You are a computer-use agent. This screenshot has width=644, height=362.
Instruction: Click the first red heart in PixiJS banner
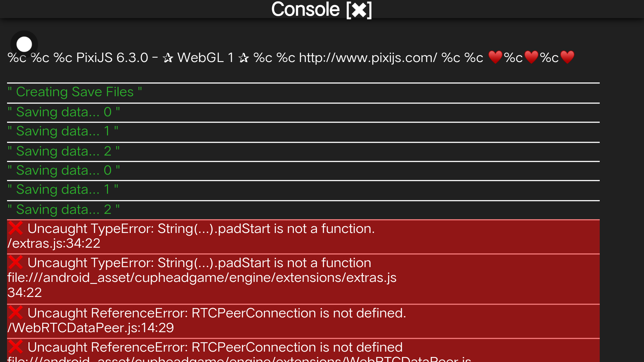tap(495, 57)
